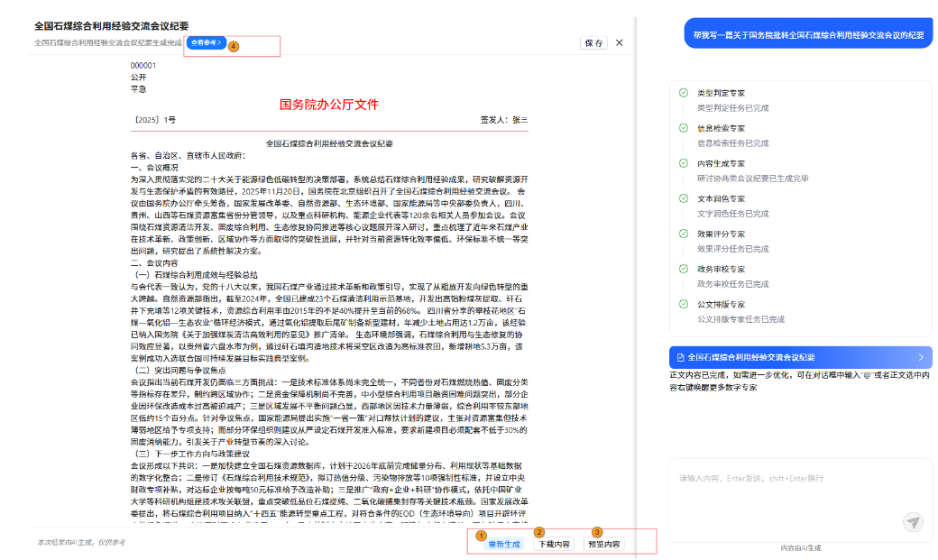The height and width of the screenshot is (560, 938).
Task: Click the paper plane send icon
Action: (914, 522)
